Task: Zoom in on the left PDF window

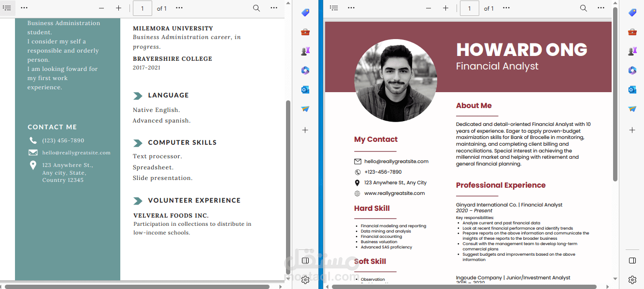Action: tap(118, 8)
